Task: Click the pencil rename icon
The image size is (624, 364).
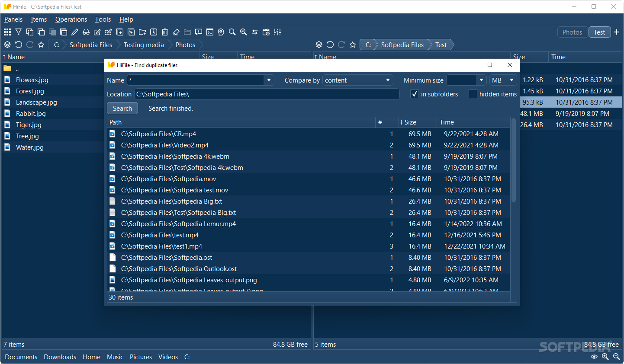Action: click(75, 32)
